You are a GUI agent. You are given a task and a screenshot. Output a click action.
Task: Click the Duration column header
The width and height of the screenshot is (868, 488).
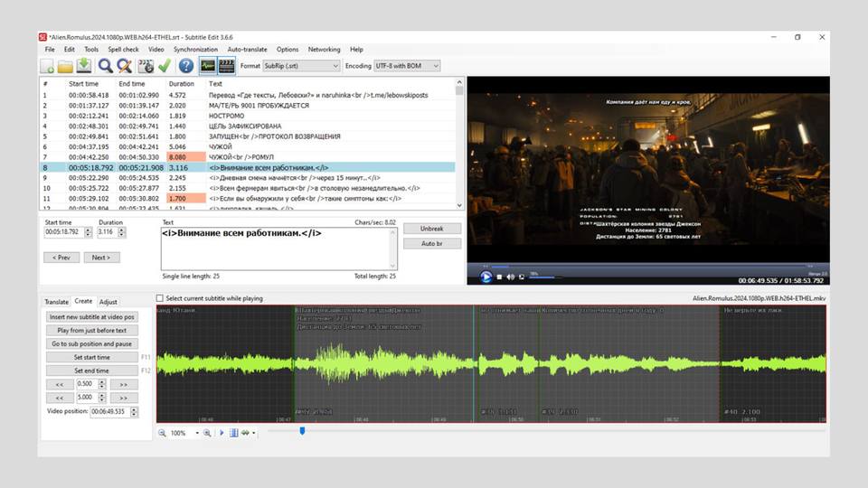(182, 83)
